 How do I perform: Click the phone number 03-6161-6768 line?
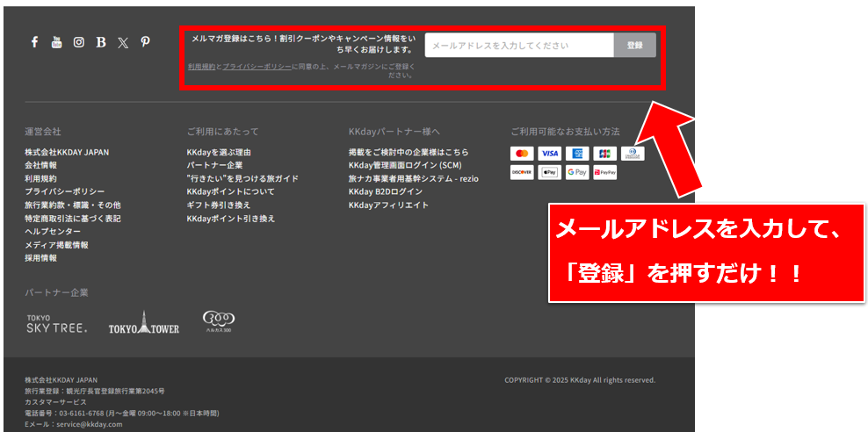pyautogui.click(x=122, y=414)
